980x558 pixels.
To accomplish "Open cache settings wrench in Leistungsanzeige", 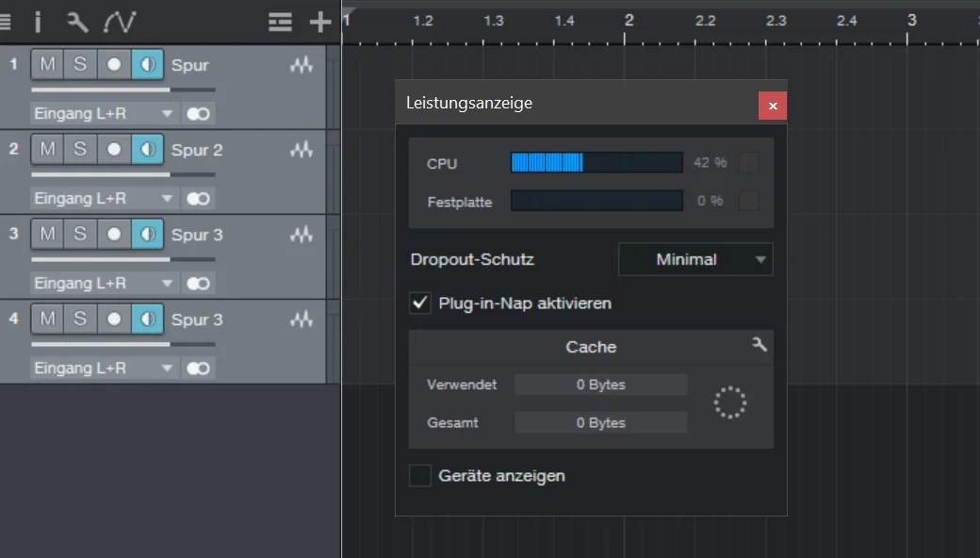I will pyautogui.click(x=759, y=344).
